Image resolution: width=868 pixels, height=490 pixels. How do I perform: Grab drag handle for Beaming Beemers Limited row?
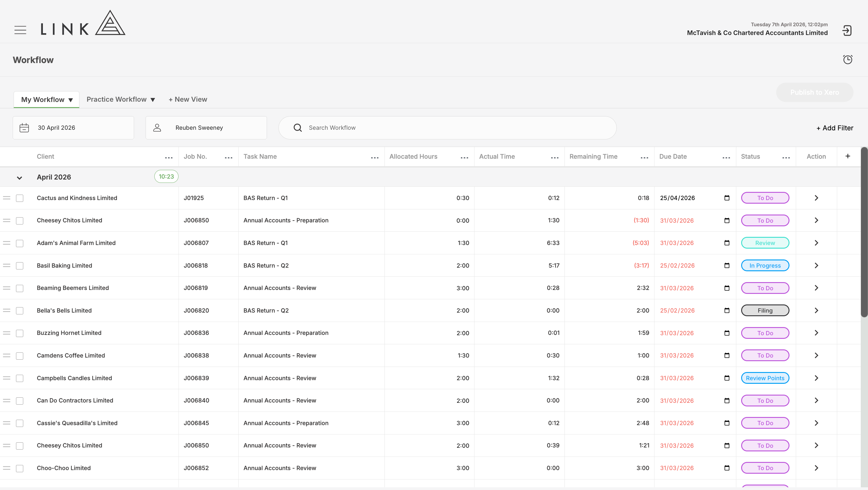[7, 288]
